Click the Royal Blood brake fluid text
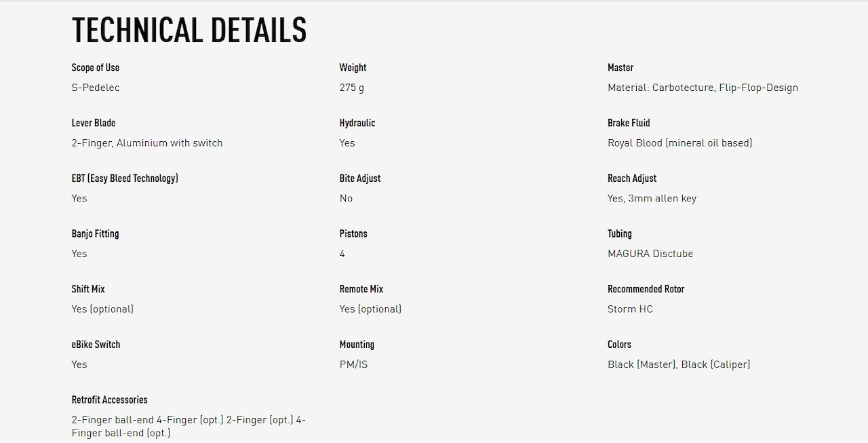This screenshot has height=443, width=868. (679, 143)
